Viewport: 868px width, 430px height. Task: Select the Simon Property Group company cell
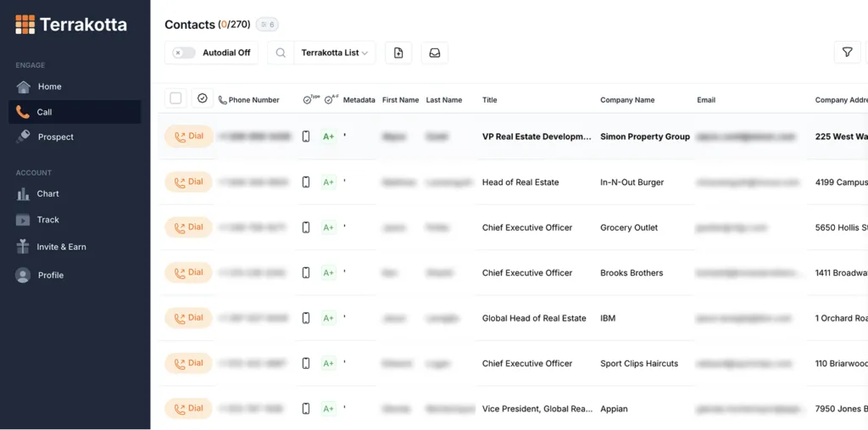coord(645,137)
